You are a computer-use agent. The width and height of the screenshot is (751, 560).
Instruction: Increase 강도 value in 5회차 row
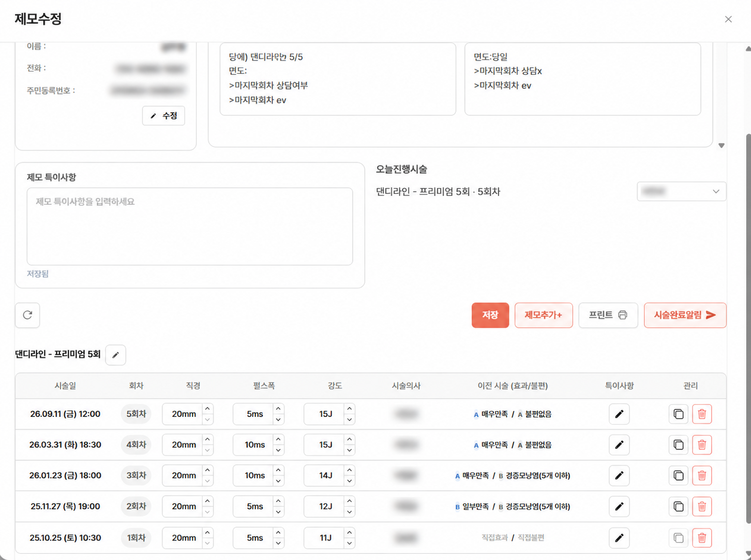pos(350,408)
